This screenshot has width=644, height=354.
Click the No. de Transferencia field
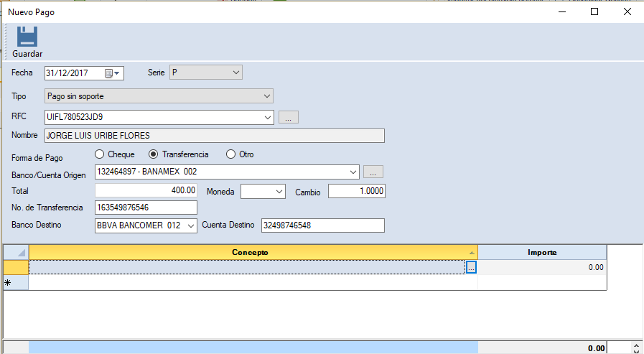[x=146, y=208]
